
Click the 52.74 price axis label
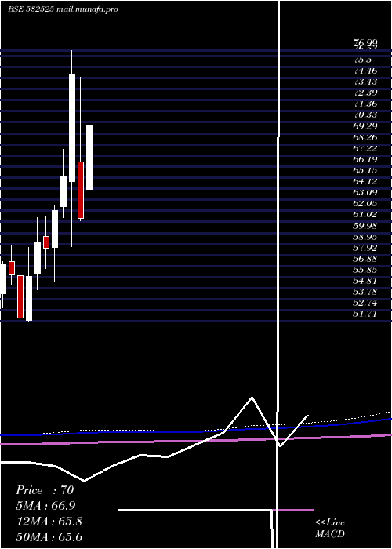(x=365, y=303)
